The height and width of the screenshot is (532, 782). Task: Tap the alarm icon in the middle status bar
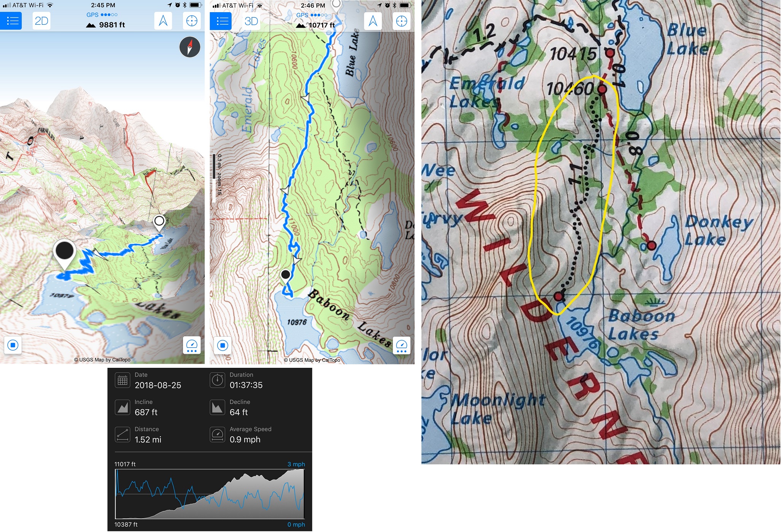coord(387,5)
